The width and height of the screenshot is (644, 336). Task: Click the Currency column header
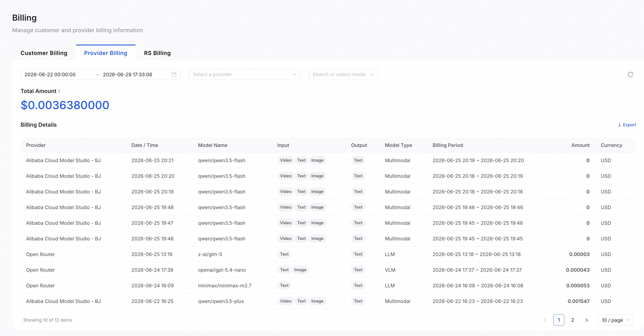click(x=612, y=145)
